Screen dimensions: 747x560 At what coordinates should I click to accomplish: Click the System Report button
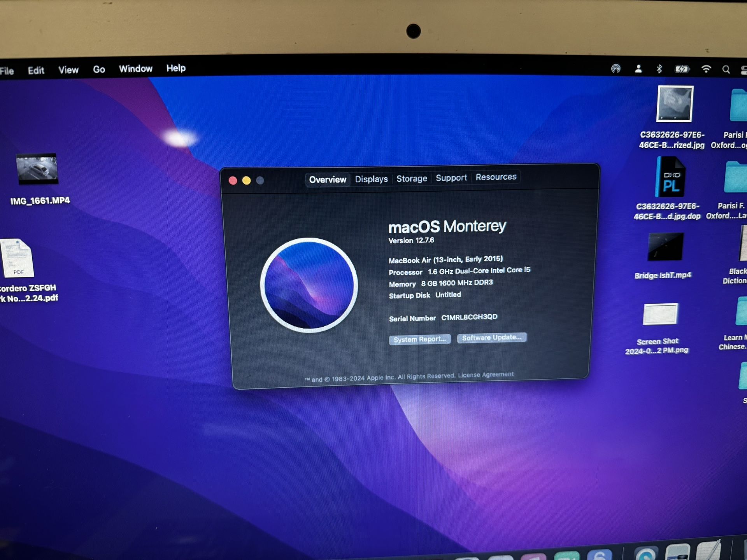420,339
